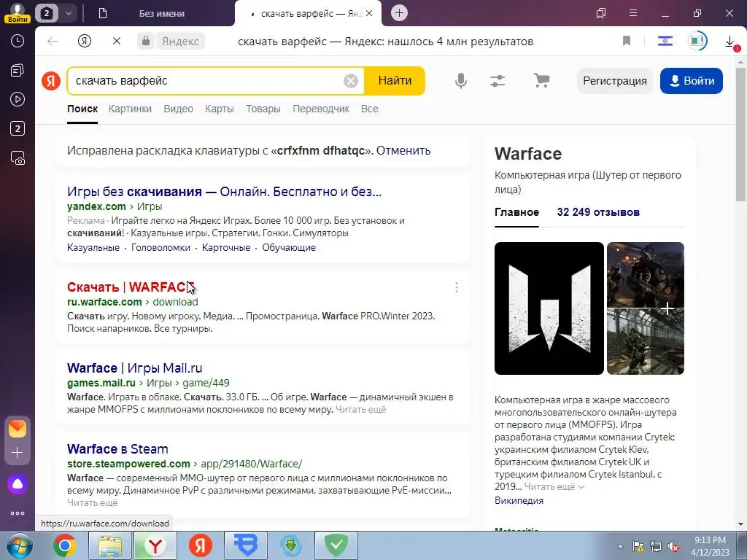Click the volume muted tray icon
Image resolution: width=747 pixels, height=560 pixels.
click(x=673, y=547)
